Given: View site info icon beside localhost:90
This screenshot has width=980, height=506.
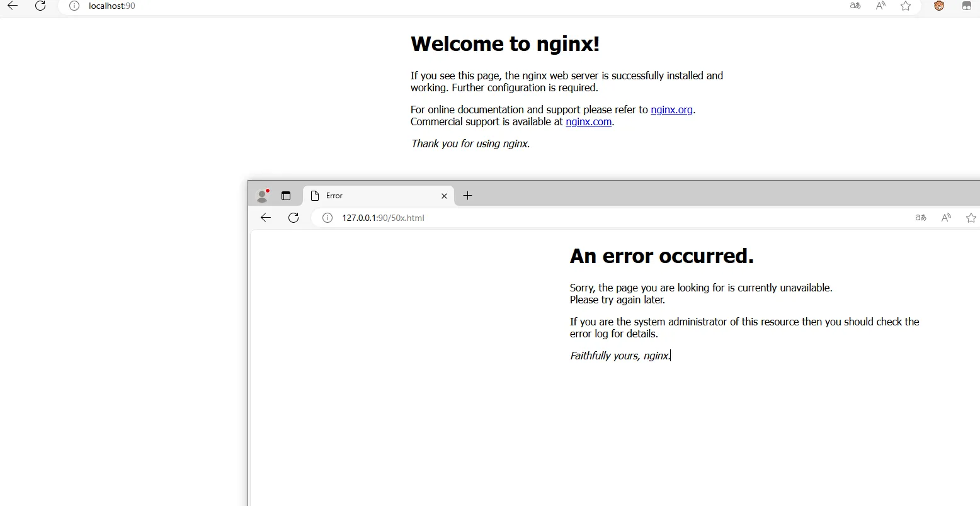Looking at the screenshot, I should pos(74,6).
